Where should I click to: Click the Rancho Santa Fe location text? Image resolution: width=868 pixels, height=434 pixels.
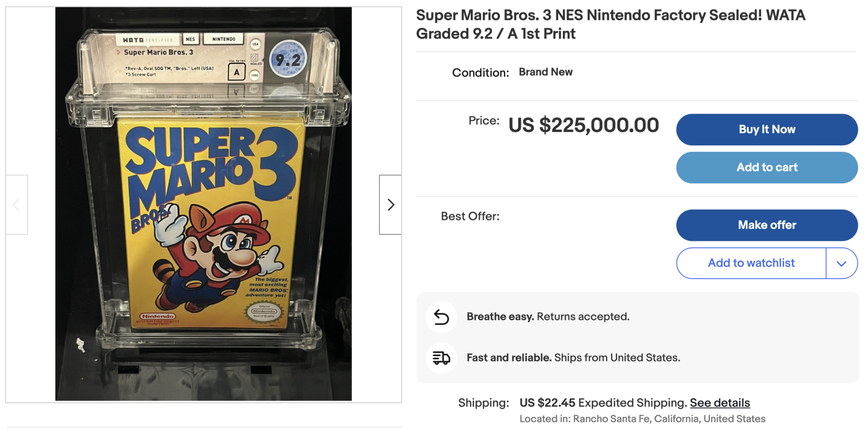click(642, 419)
